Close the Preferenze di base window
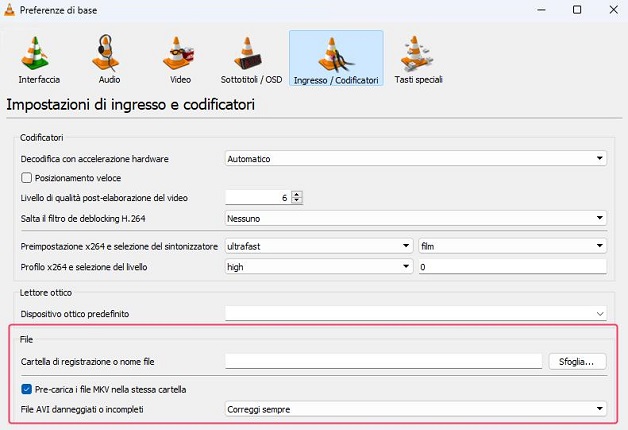The height and width of the screenshot is (430, 628). pyautogui.click(x=613, y=10)
